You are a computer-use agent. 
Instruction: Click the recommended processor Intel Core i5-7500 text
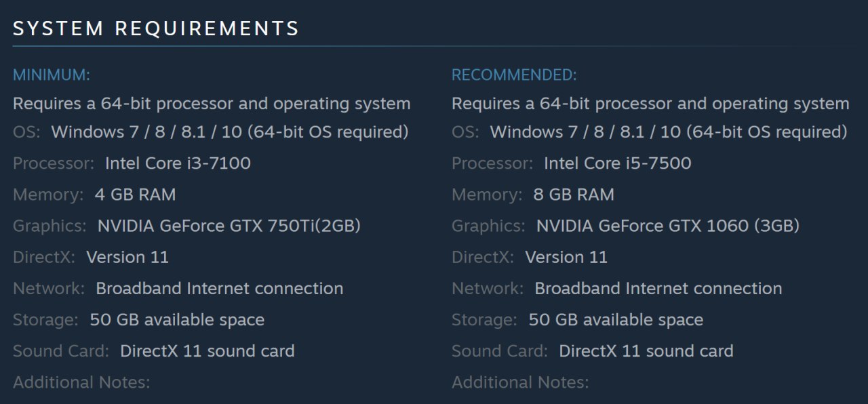(617, 163)
